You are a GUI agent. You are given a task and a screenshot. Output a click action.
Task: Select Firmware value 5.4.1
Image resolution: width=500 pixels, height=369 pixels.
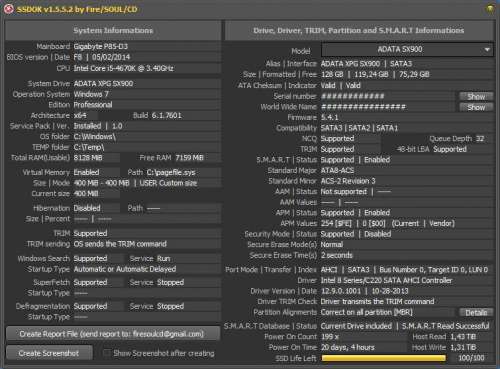click(330, 117)
